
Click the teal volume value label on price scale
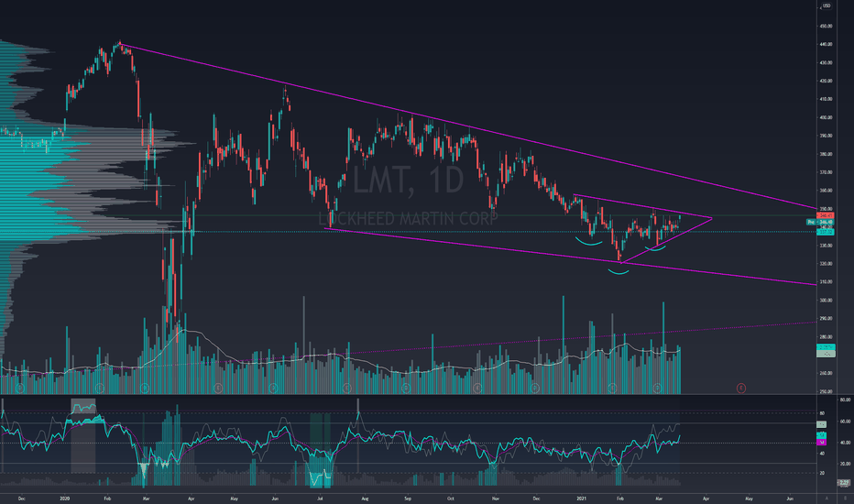click(827, 347)
